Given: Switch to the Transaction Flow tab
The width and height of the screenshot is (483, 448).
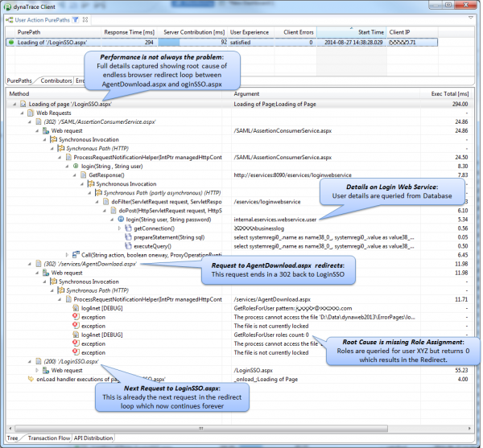Looking at the screenshot, I should pos(48,438).
